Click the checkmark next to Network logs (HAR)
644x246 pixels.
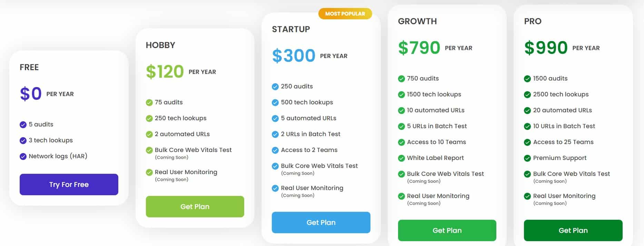pyautogui.click(x=23, y=156)
